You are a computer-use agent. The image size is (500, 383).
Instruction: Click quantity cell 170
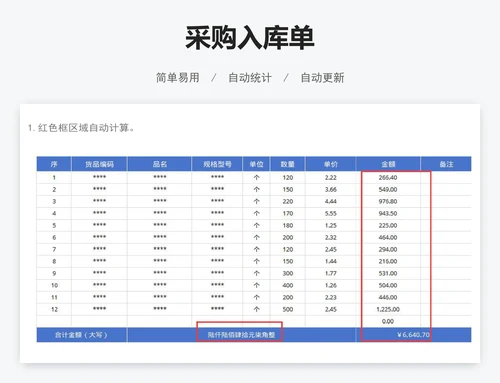(x=288, y=213)
